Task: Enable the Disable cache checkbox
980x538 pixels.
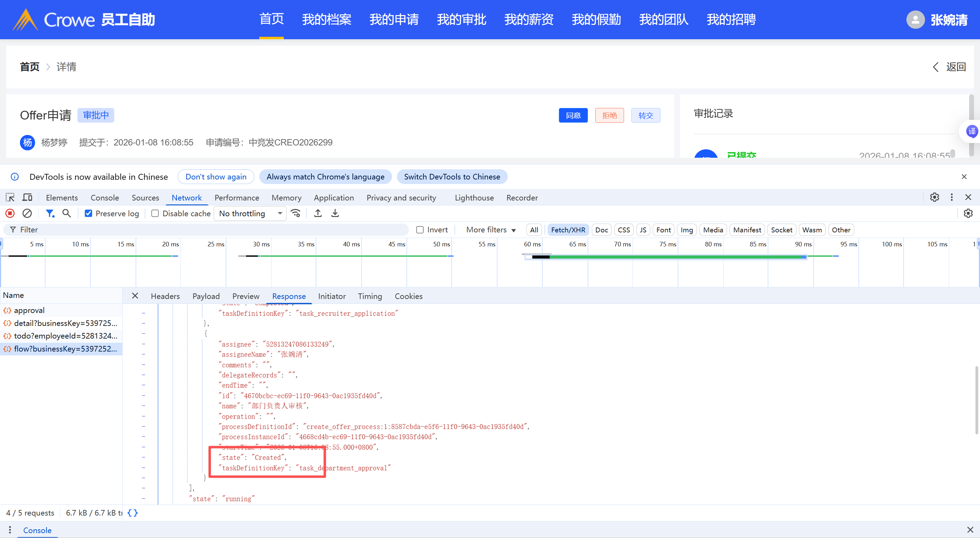Action: pyautogui.click(x=155, y=213)
